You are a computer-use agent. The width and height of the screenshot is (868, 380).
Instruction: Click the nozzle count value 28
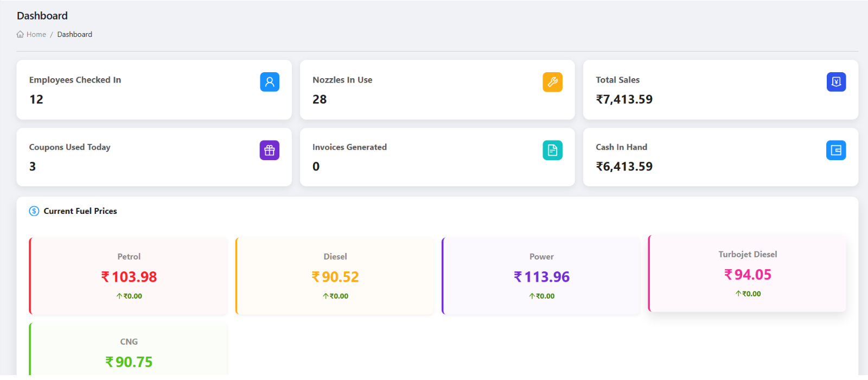pos(320,99)
